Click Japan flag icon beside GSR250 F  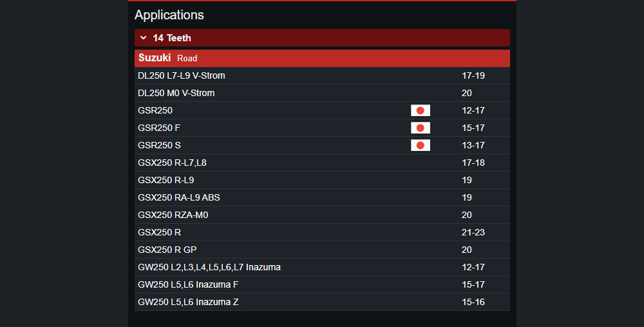click(x=420, y=128)
